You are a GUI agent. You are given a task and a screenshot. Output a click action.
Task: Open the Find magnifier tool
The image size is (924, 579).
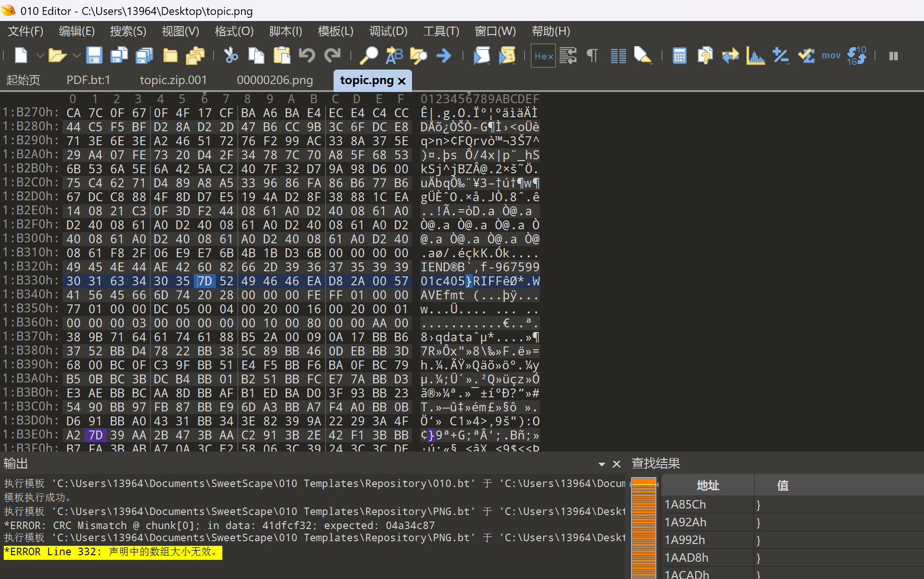tap(369, 56)
